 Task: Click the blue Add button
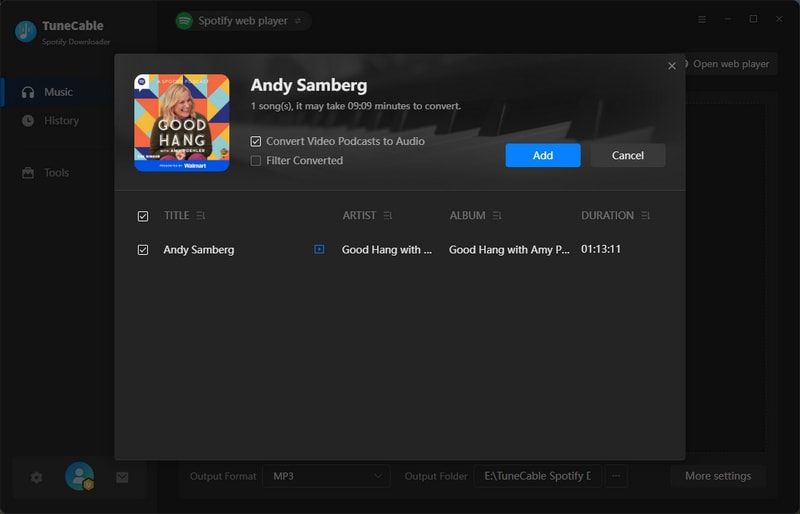point(543,155)
